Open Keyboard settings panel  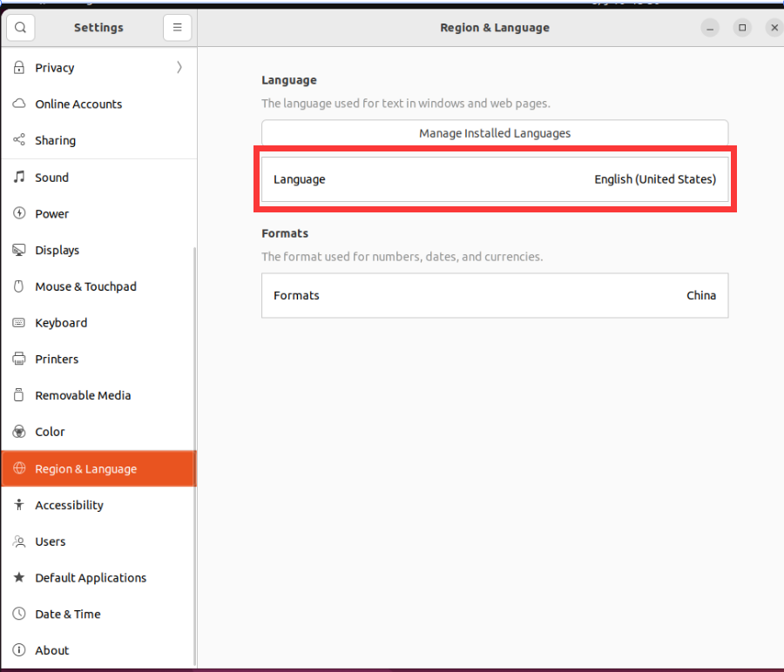tap(61, 323)
